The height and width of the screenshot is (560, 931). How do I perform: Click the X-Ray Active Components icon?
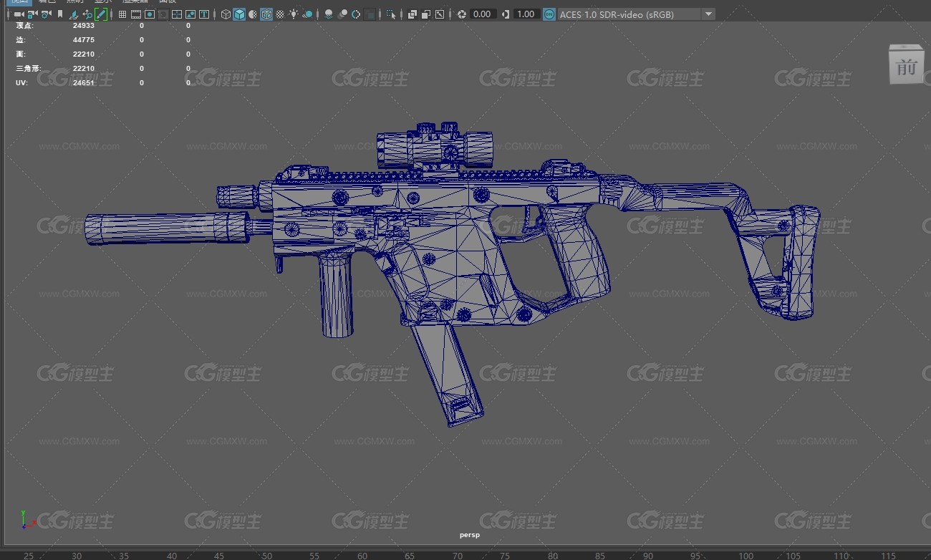[426, 14]
